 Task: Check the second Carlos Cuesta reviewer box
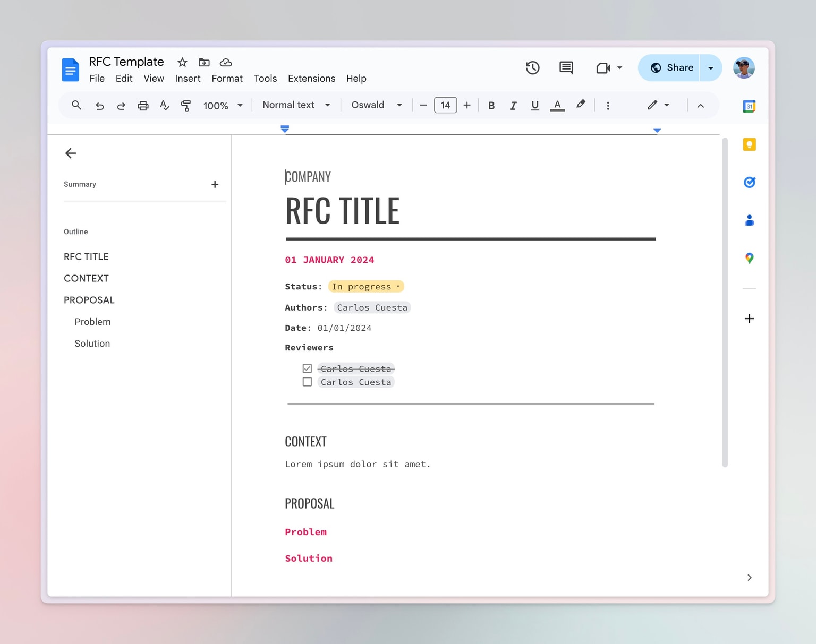coord(307,382)
